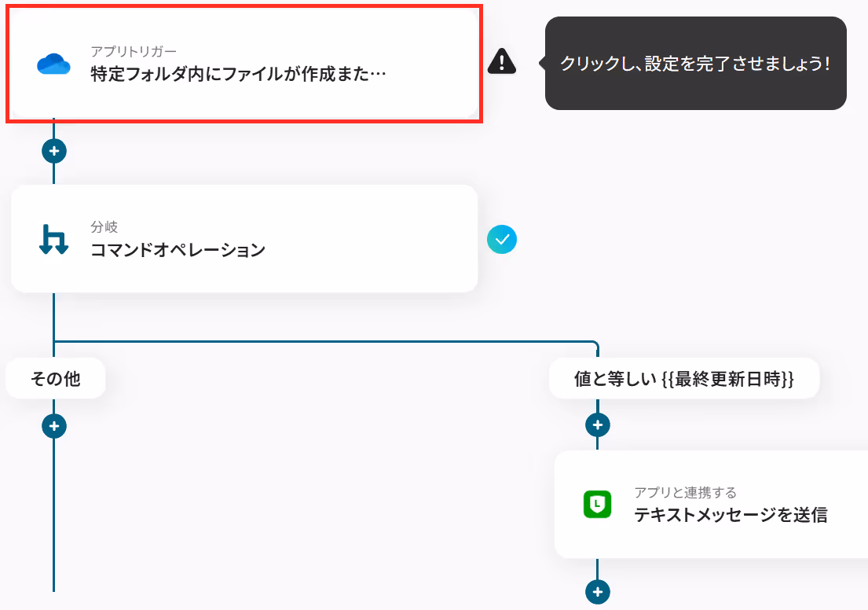The width and height of the screenshot is (868, 610).
Task: Click the green LINE WORKS icon
Action: pyautogui.click(x=597, y=504)
